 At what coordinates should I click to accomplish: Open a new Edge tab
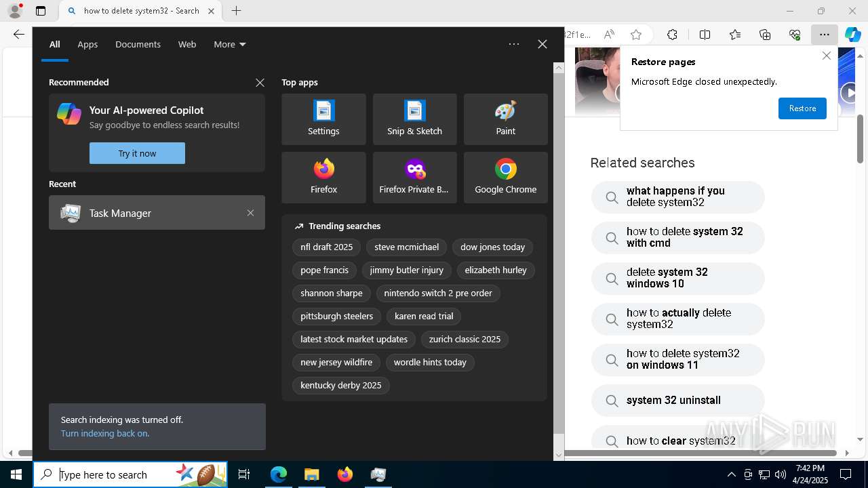236,11
